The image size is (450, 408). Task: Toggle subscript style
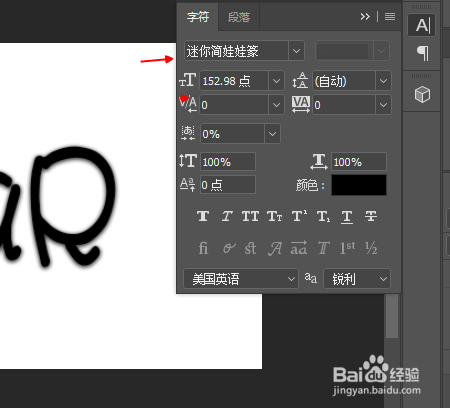tap(323, 217)
